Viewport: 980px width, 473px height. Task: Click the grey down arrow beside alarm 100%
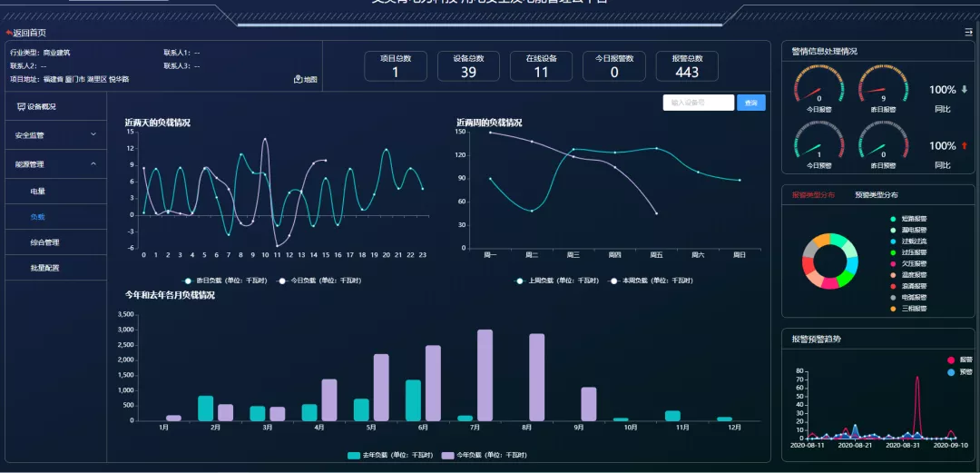(x=965, y=90)
